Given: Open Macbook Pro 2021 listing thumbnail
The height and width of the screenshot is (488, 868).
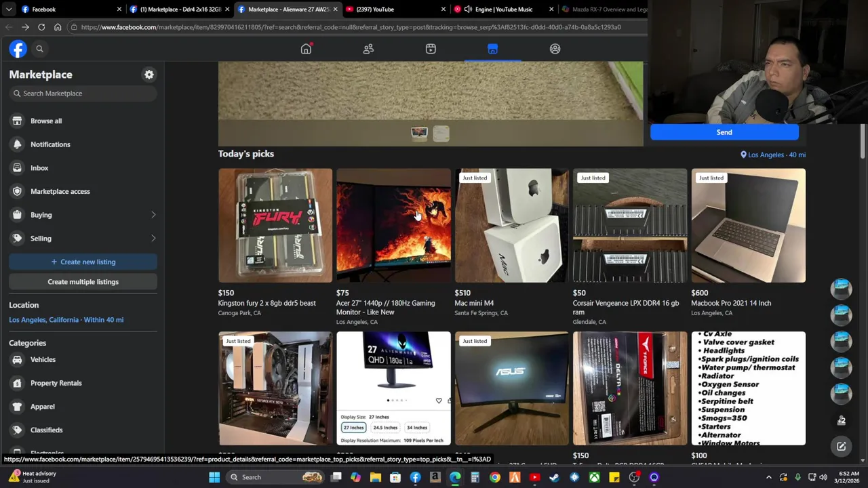Looking at the screenshot, I should [x=749, y=226].
